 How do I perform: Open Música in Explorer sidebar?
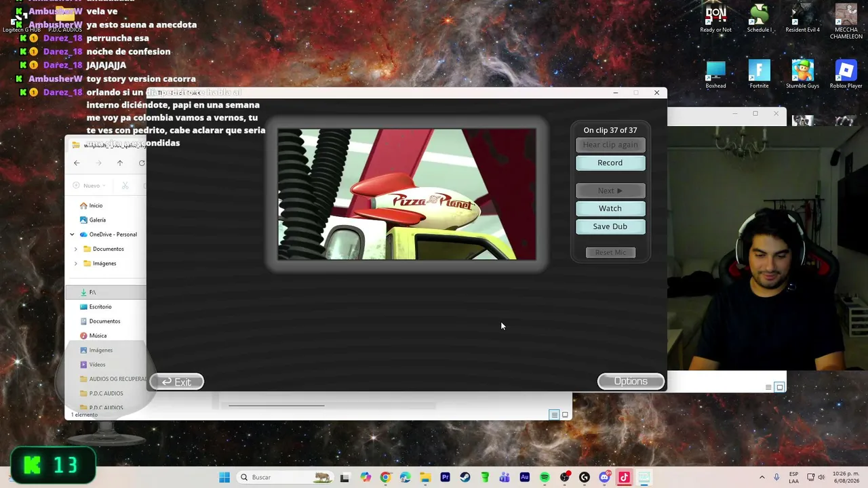click(x=94, y=335)
